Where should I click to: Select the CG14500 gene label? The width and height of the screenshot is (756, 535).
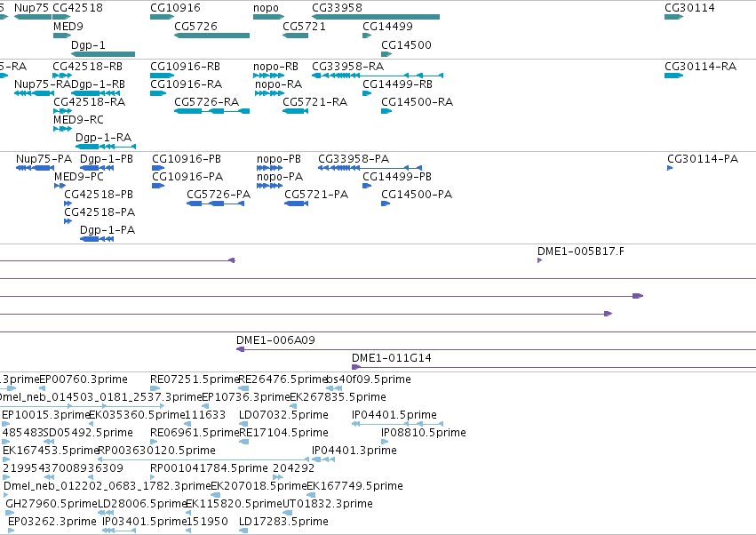pyautogui.click(x=407, y=44)
